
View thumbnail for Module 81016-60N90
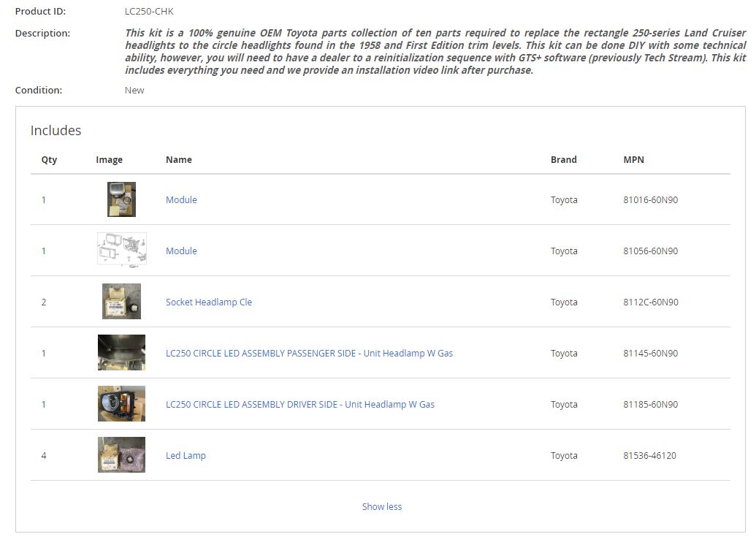121,199
